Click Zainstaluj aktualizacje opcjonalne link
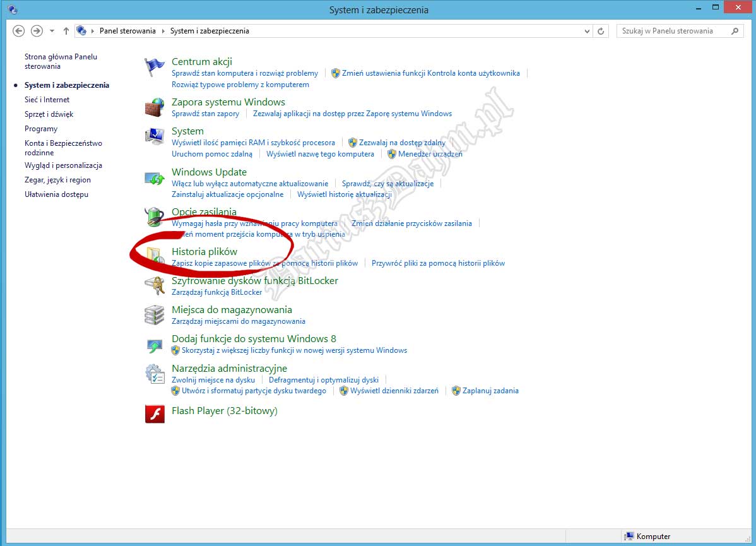 (228, 194)
